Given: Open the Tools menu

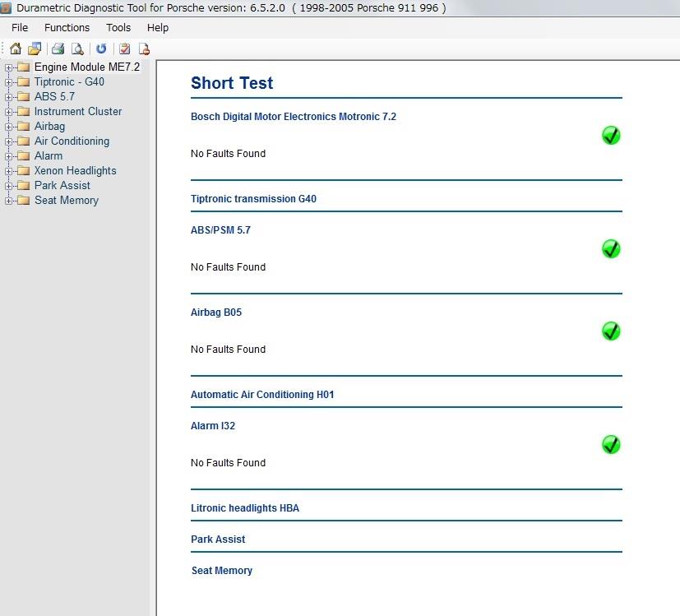Looking at the screenshot, I should pyautogui.click(x=118, y=28).
